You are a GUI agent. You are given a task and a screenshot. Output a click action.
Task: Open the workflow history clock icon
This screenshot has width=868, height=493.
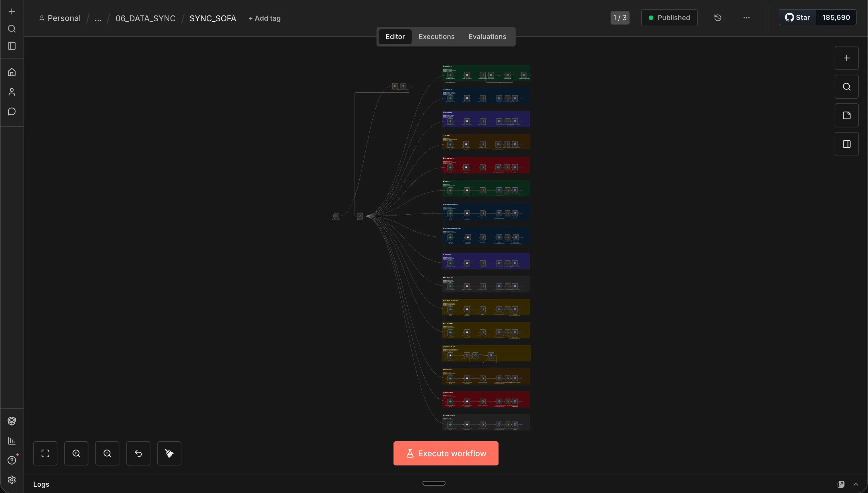pyautogui.click(x=718, y=18)
